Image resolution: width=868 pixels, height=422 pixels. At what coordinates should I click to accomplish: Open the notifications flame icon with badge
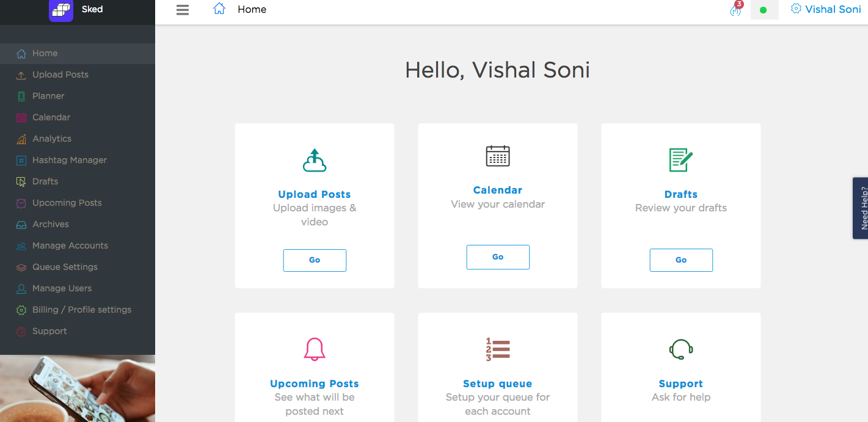[736, 9]
